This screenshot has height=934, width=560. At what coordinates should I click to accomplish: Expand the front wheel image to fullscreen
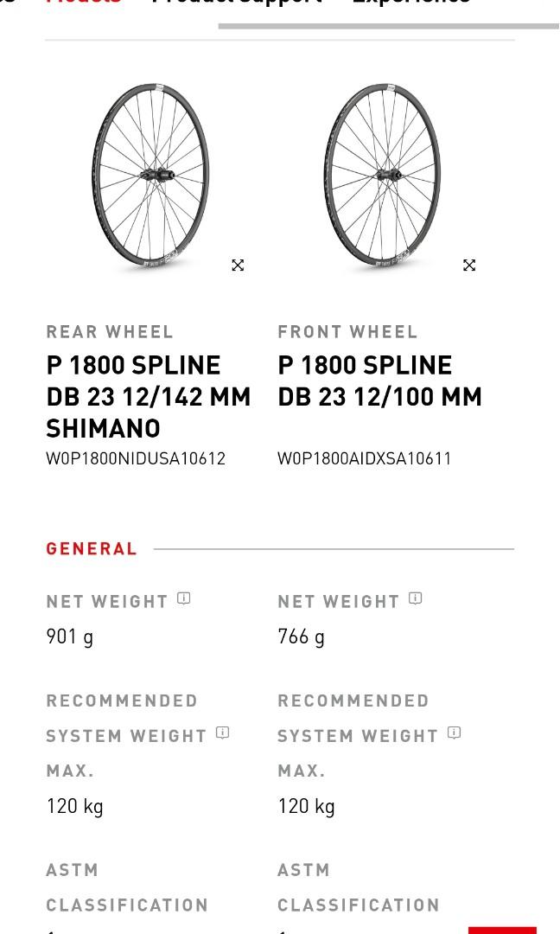pos(469,265)
